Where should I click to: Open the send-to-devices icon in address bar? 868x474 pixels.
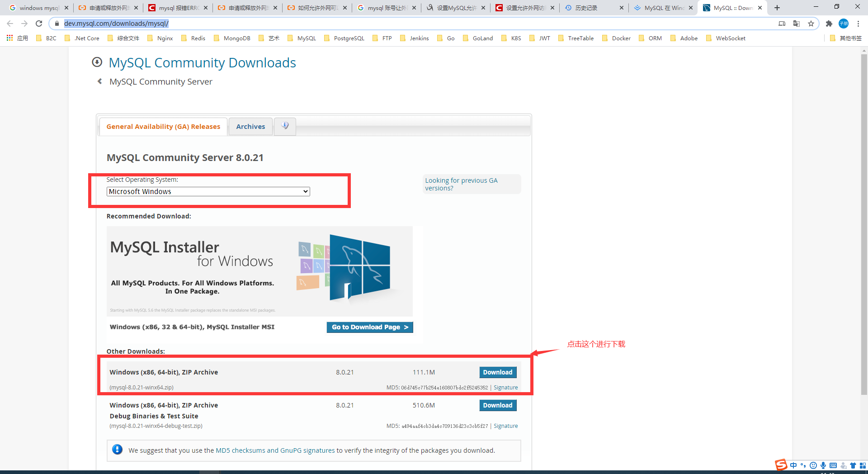[782, 24]
